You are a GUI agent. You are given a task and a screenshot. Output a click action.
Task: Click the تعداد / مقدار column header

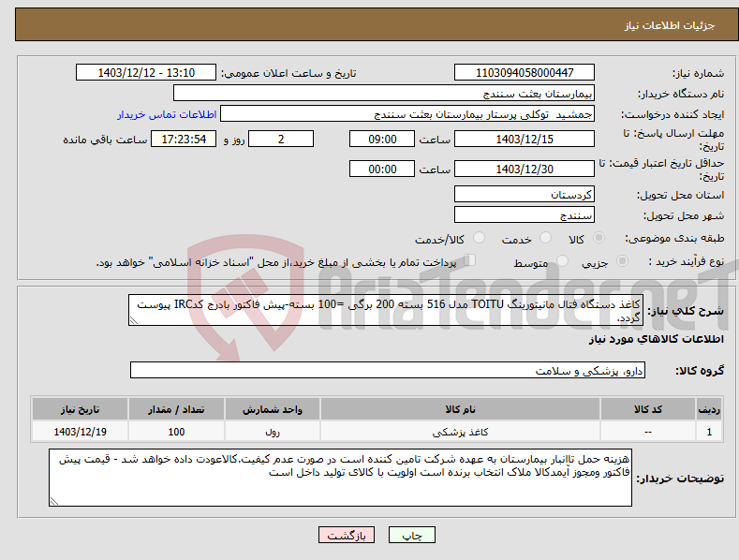point(176,409)
